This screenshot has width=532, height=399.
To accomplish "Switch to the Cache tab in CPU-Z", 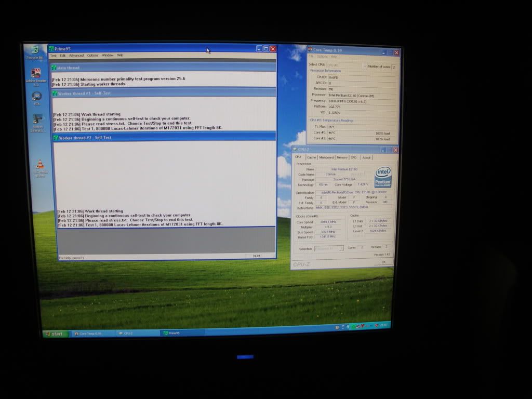I will [x=312, y=157].
